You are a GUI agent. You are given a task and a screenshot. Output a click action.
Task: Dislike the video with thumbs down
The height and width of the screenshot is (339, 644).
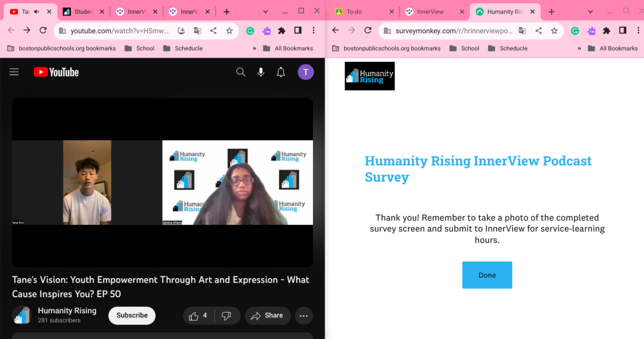coord(226,315)
